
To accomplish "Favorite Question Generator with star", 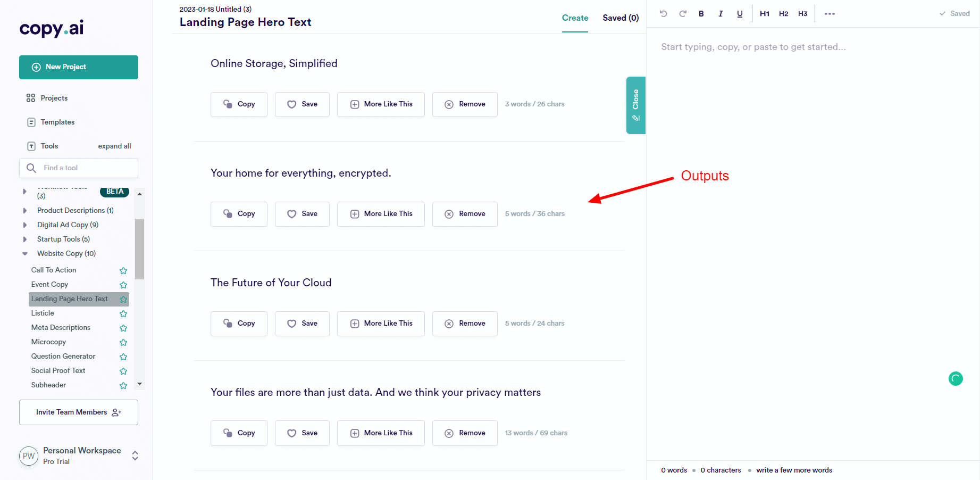I will click(123, 357).
